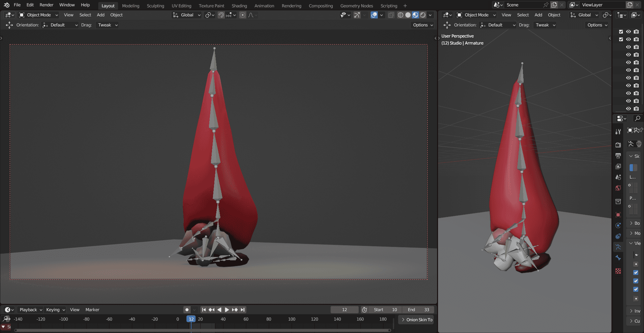Open Object Mode dropdown in left viewport
The width and height of the screenshot is (644, 333).
click(x=39, y=15)
